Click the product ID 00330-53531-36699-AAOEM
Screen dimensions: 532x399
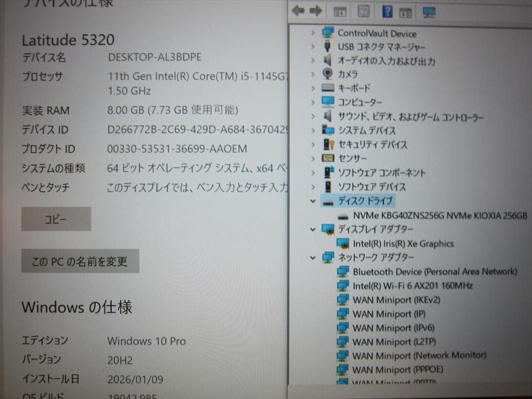coord(177,149)
